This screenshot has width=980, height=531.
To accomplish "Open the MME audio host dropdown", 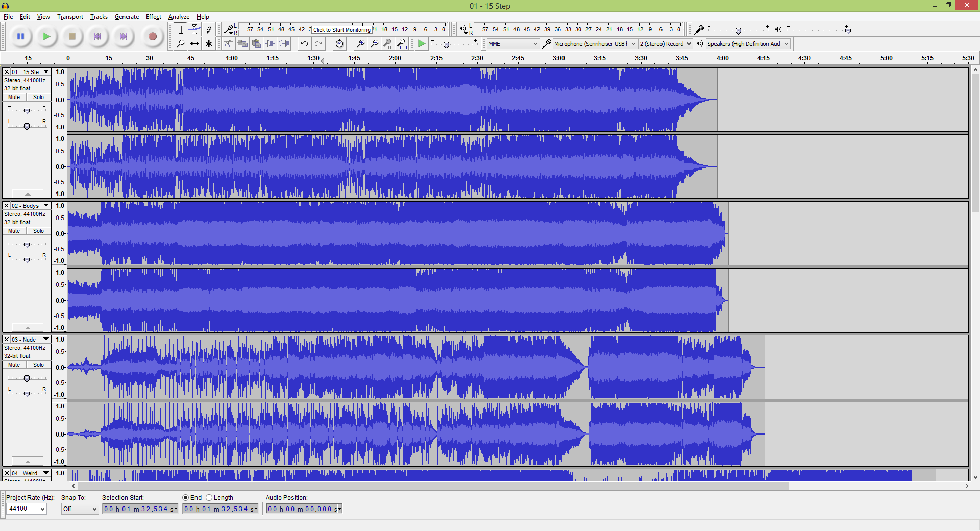I will [x=512, y=44].
